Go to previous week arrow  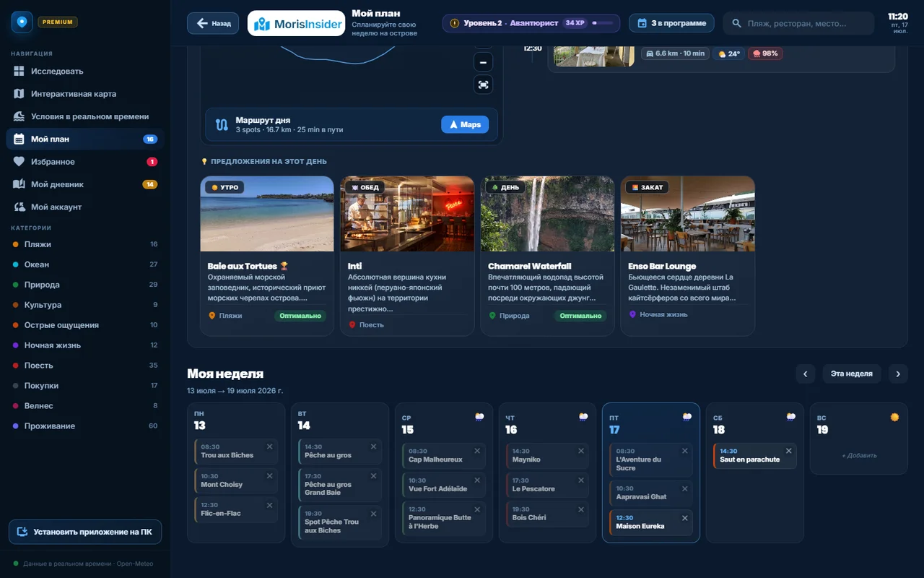[x=806, y=374]
